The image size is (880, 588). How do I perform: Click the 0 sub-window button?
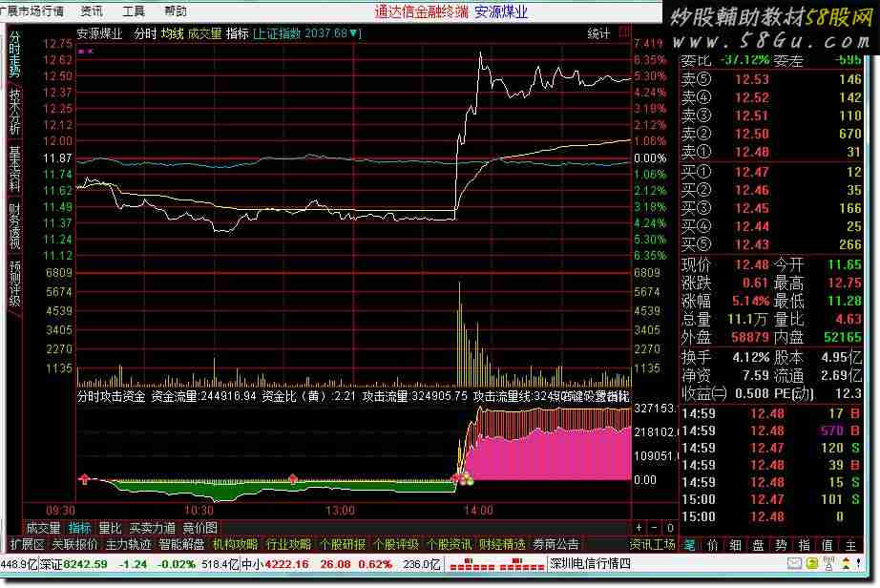point(670,528)
